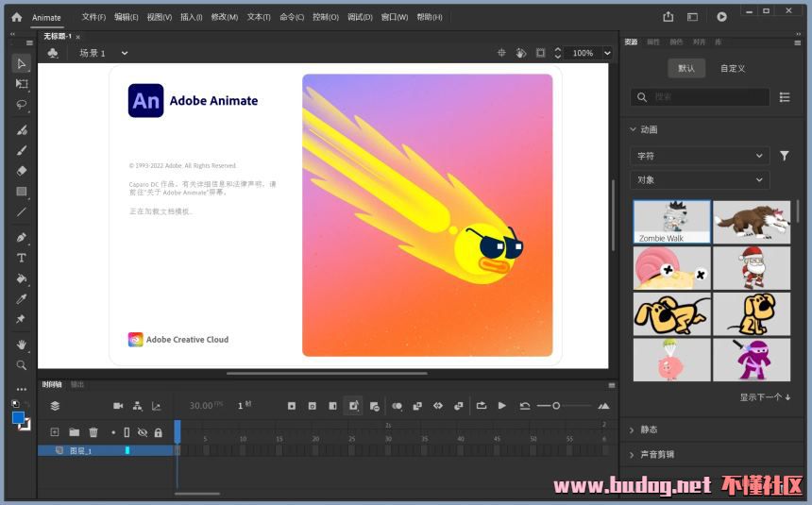
Task: Add a new layer in the timeline
Action: (x=55, y=432)
